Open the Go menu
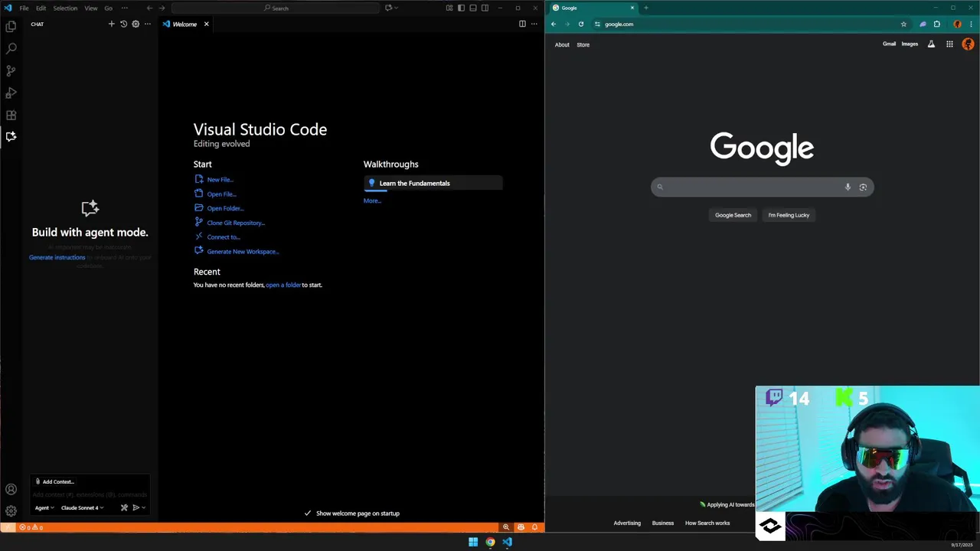 pyautogui.click(x=108, y=8)
